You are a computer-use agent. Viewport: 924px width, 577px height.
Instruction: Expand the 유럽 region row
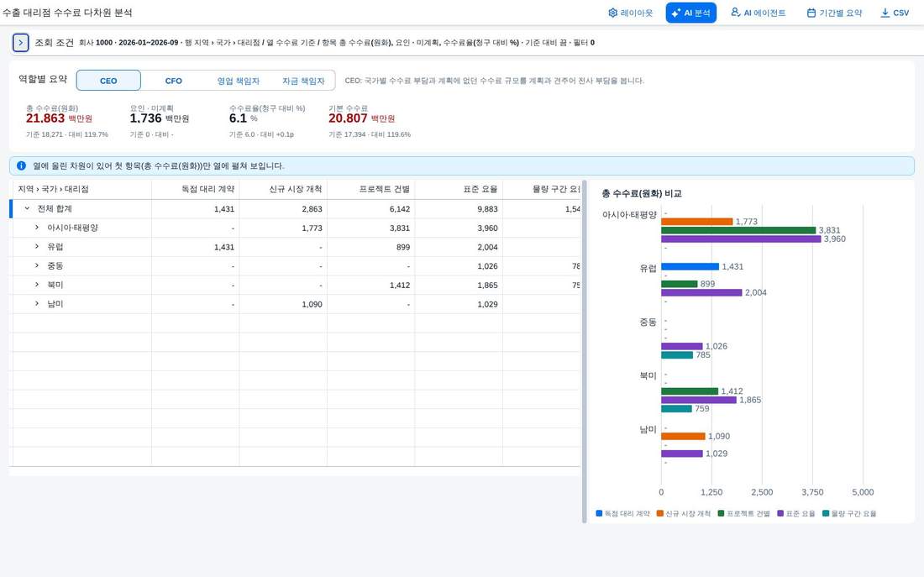(x=37, y=247)
